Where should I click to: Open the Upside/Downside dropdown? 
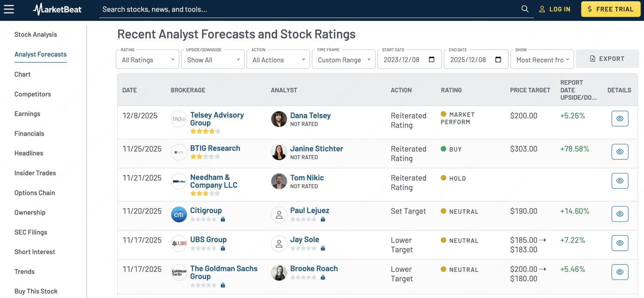(213, 60)
